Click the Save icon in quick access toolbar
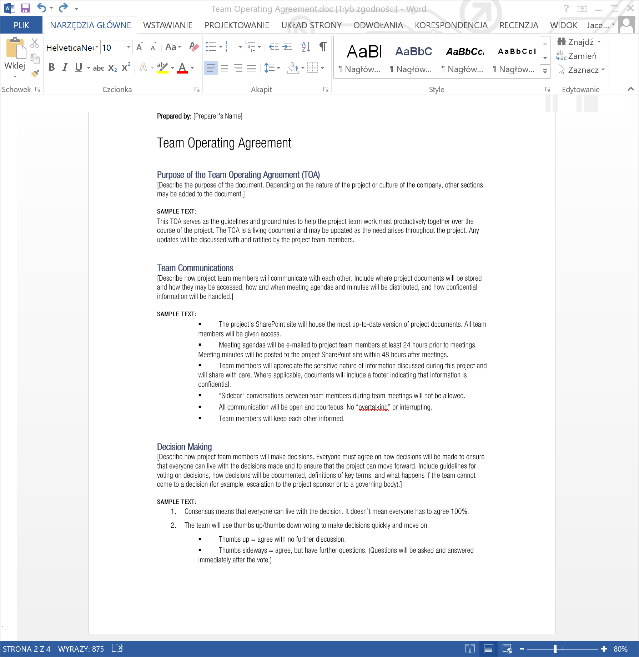 point(25,7)
